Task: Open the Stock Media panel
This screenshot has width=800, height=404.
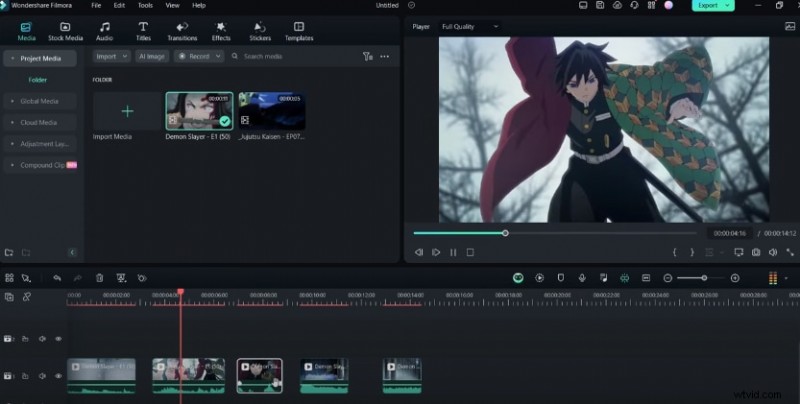Action: pyautogui.click(x=65, y=31)
